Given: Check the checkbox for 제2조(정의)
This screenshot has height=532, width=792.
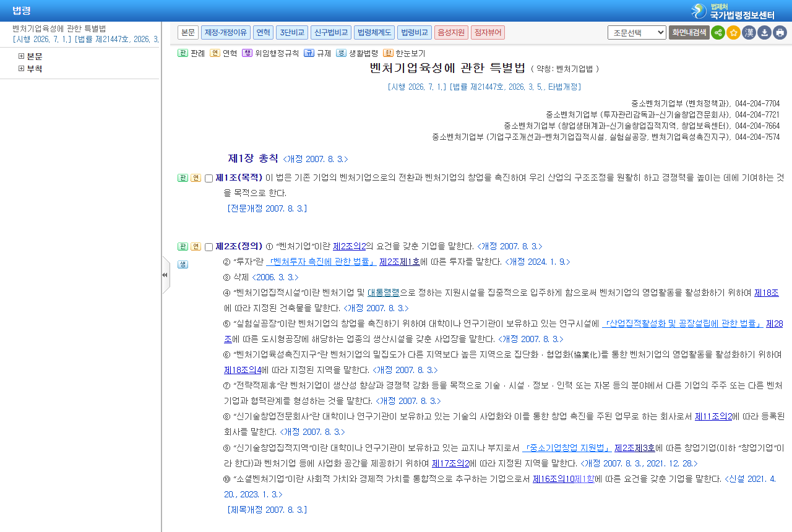Looking at the screenshot, I should tap(209, 247).
